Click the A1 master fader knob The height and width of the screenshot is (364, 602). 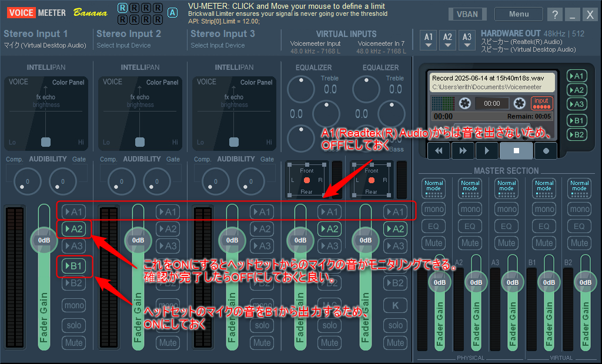[x=440, y=282]
